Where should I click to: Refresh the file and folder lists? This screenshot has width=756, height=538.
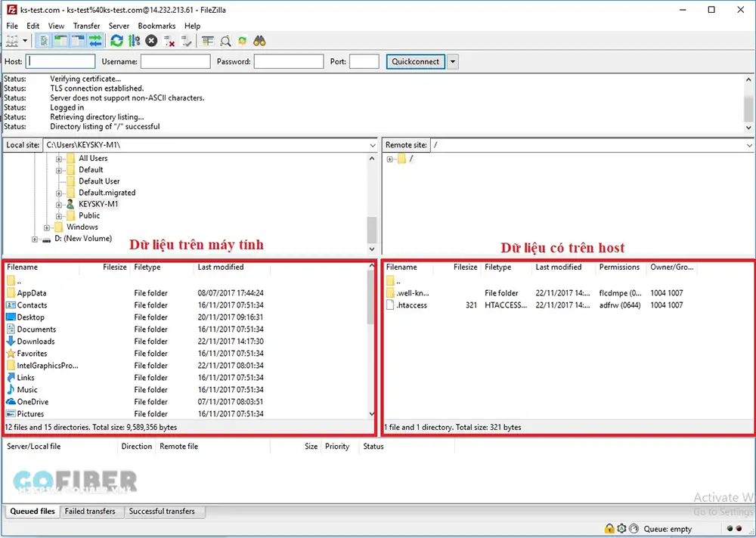[x=116, y=41]
